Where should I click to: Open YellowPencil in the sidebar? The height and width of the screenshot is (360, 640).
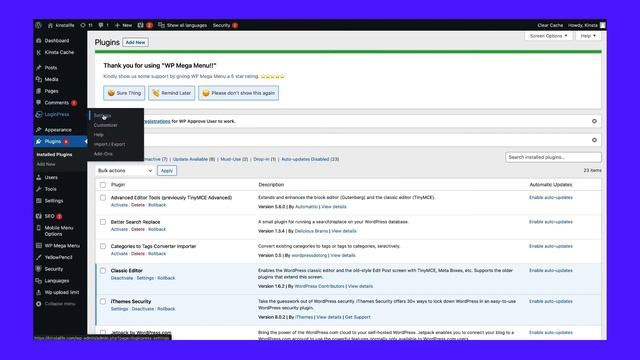click(x=58, y=258)
